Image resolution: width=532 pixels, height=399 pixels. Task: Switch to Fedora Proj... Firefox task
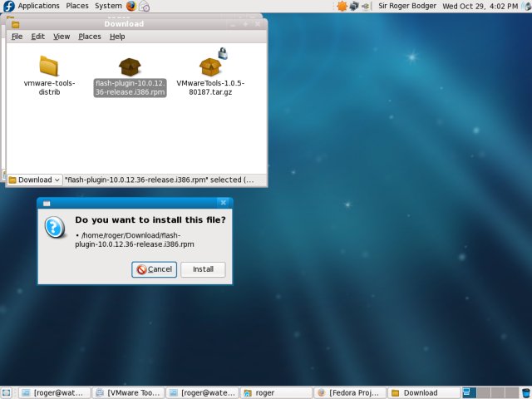(x=350, y=392)
